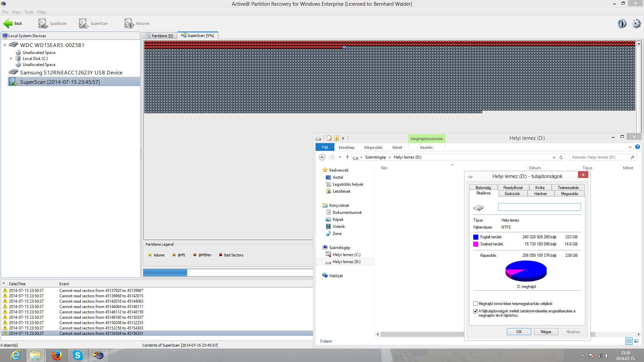
Task: Launch SuperScan from the toolbar
Action: [x=93, y=23]
